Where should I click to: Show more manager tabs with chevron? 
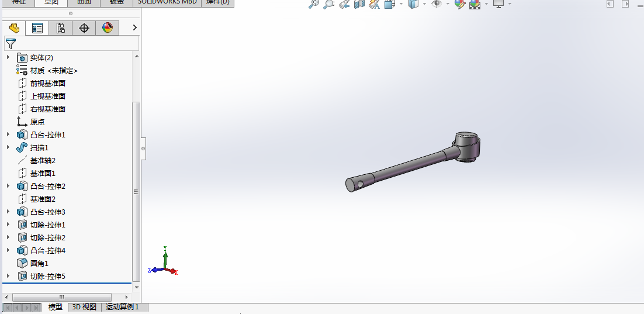pos(135,27)
